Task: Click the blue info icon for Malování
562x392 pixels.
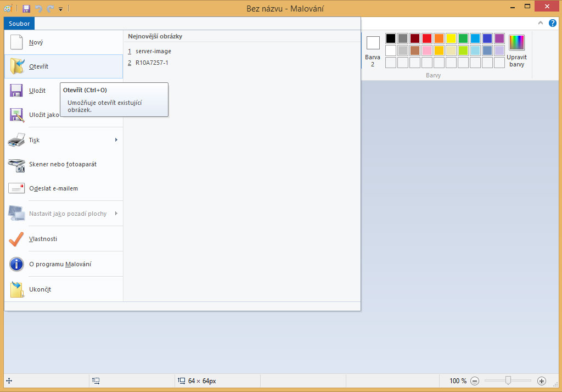Action: tap(16, 264)
